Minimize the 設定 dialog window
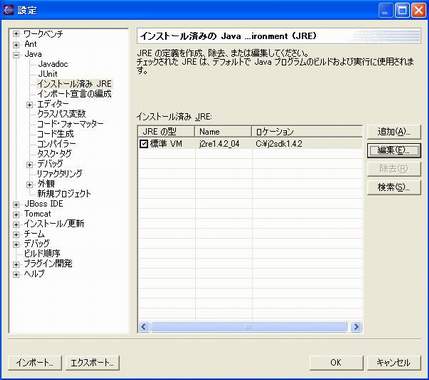Image resolution: width=429 pixels, height=380 pixels. [386, 11]
